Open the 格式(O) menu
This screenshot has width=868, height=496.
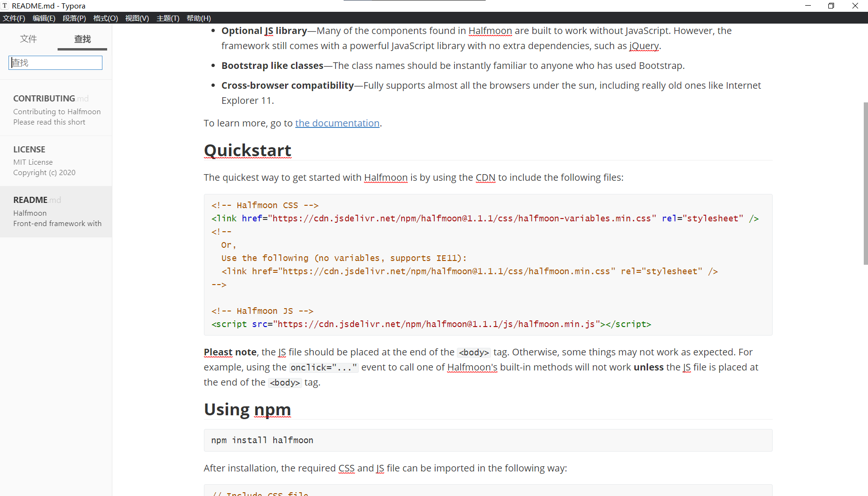click(106, 18)
